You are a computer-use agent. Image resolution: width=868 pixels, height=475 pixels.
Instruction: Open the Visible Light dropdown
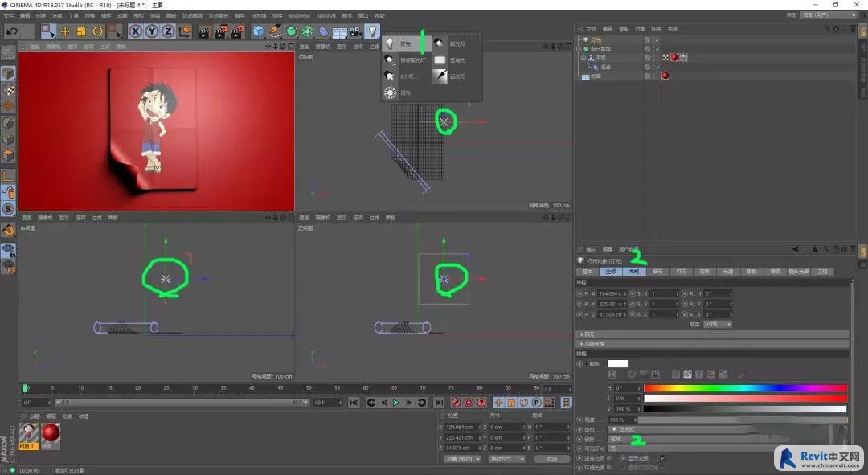click(719, 448)
